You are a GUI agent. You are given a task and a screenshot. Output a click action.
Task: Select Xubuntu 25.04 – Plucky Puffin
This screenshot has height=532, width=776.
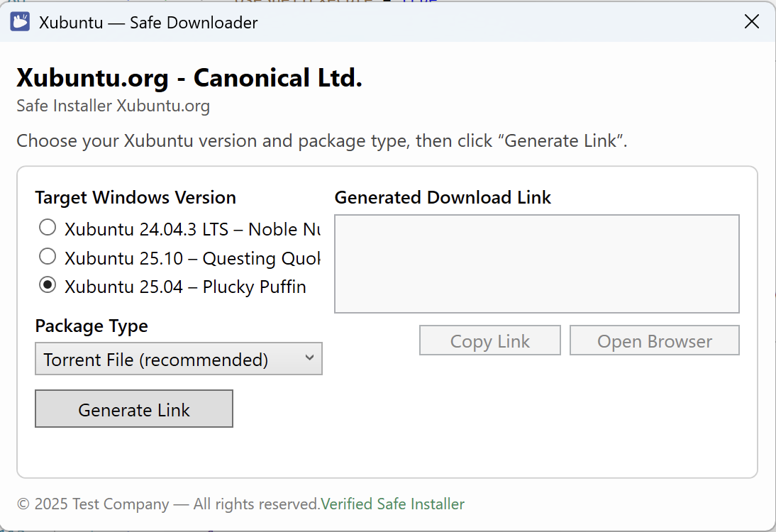47,284
